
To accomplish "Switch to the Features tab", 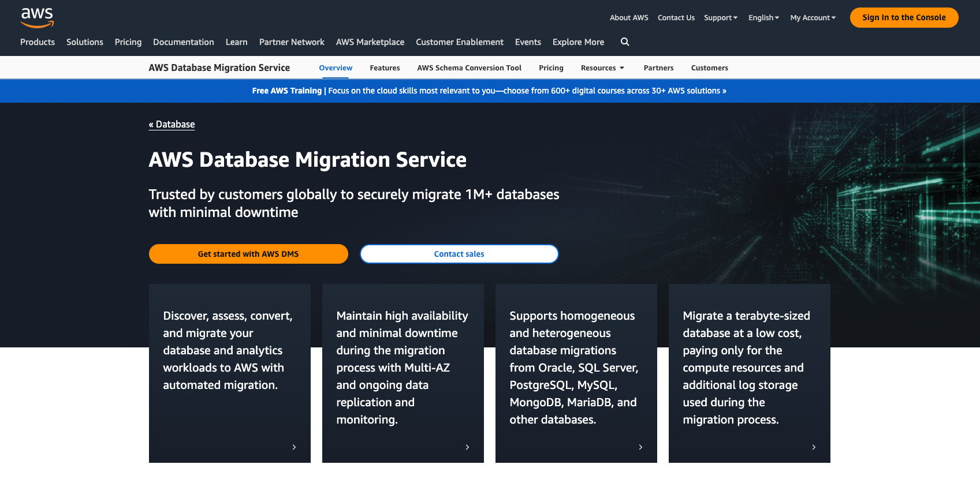I will pos(385,68).
